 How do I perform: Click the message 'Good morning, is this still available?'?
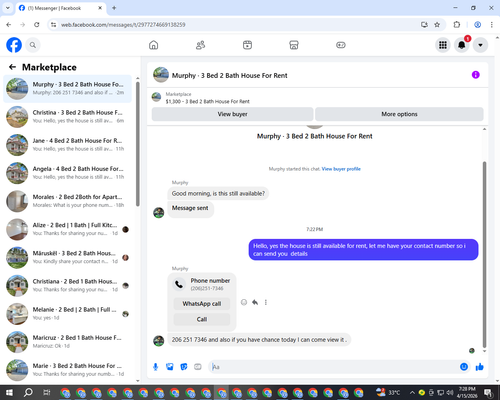218,193
